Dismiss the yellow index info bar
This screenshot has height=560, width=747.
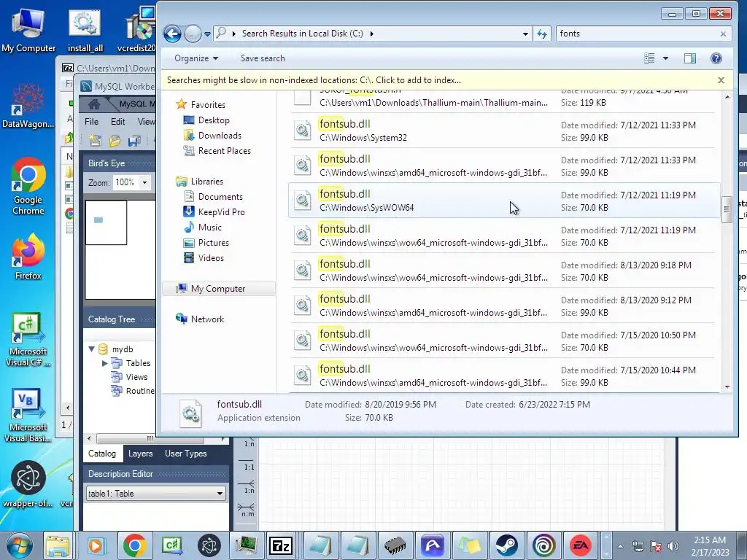coord(721,80)
